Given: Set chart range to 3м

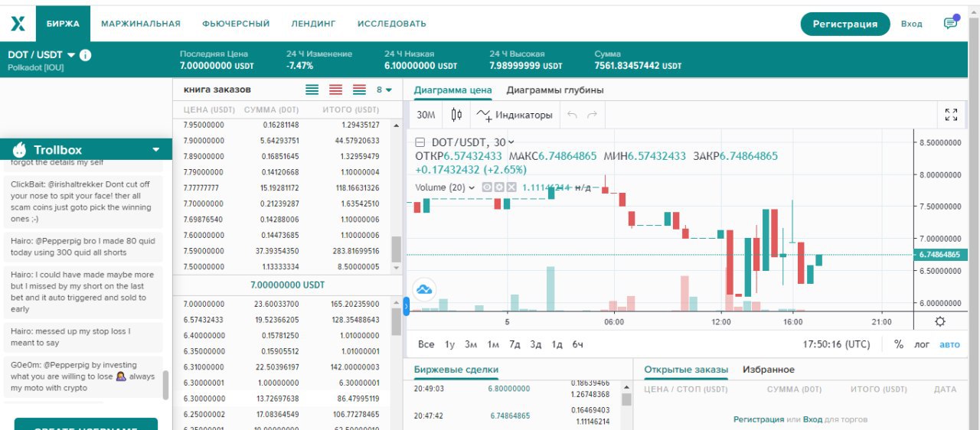Looking at the screenshot, I should pos(471,344).
